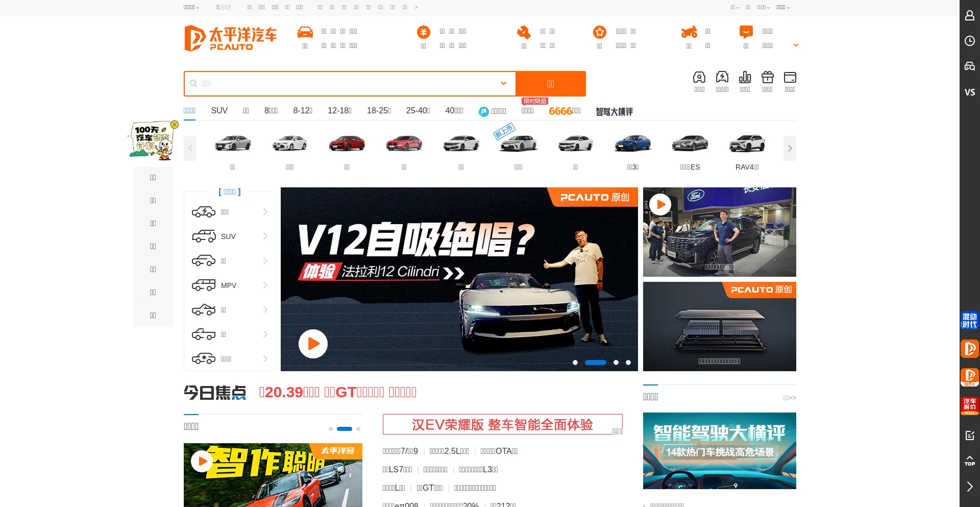Image resolution: width=980 pixels, height=507 pixels.
Task: Open the 2.5L news link
Action: (x=449, y=451)
